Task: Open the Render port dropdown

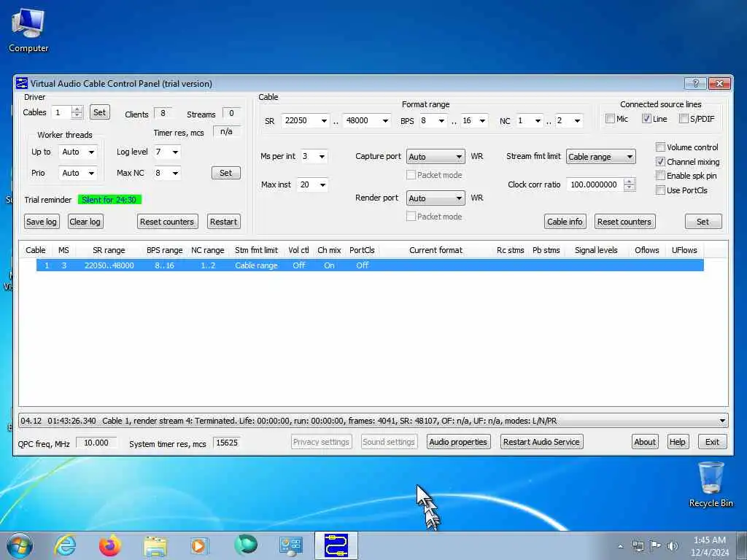Action: tap(436, 198)
